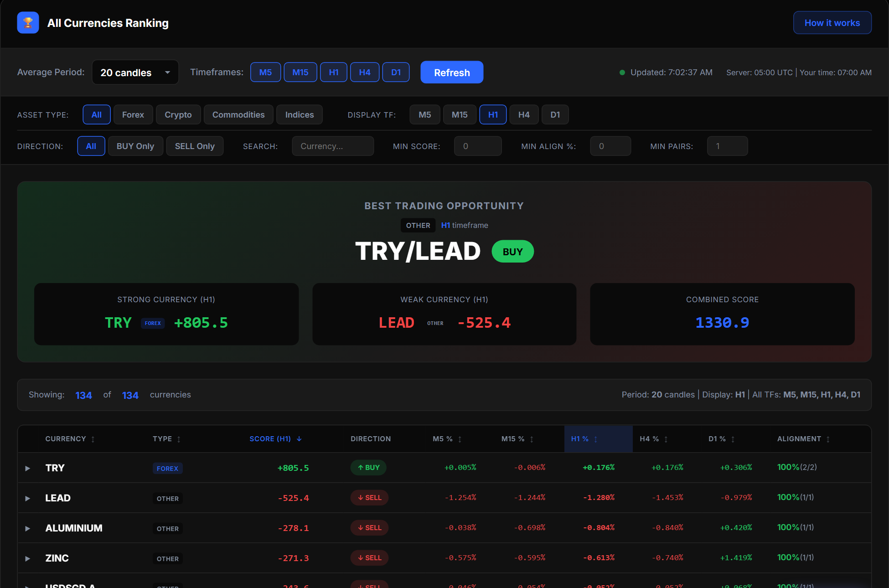This screenshot has height=588, width=889.
Task: Click the Score (H1) descending arrow
Action: 299,438
